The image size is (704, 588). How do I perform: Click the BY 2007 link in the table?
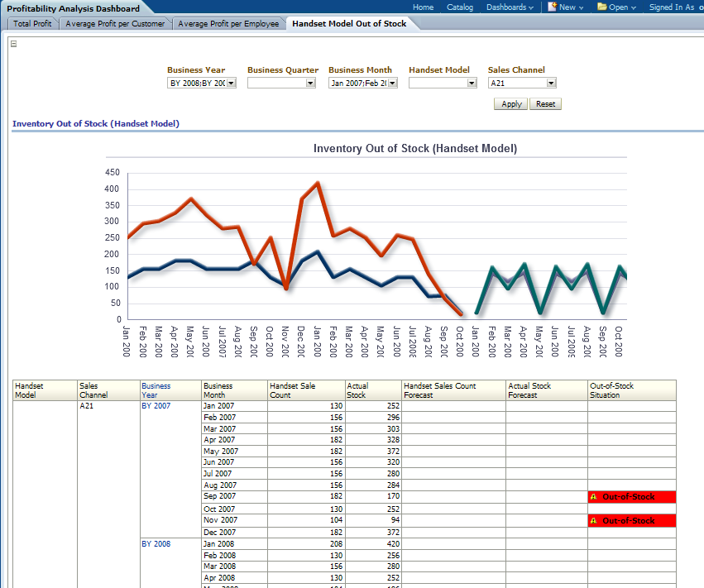tap(156, 406)
